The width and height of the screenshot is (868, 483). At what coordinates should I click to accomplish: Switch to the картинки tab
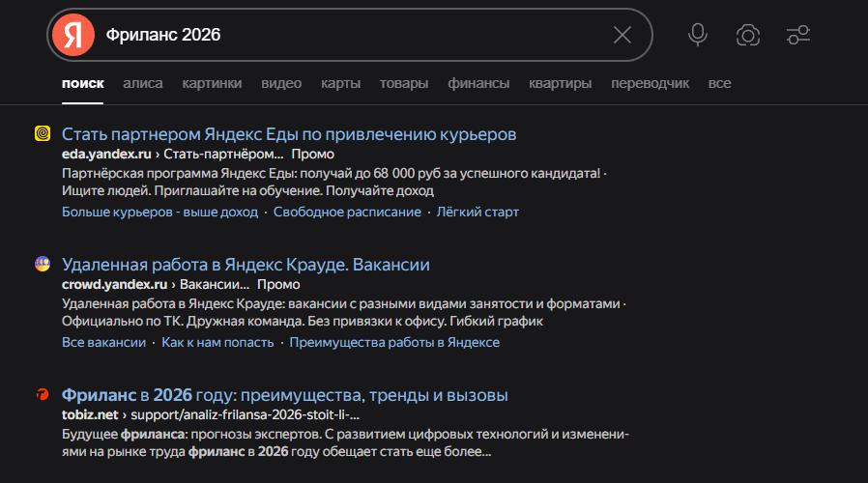coord(212,83)
